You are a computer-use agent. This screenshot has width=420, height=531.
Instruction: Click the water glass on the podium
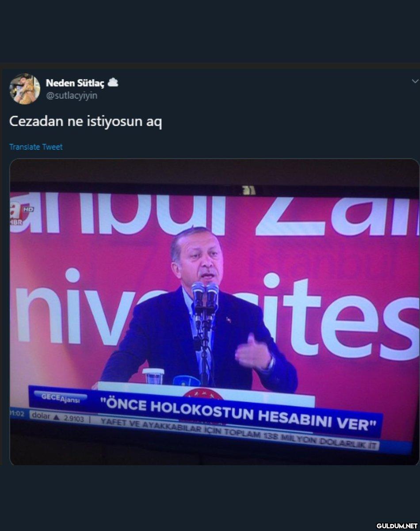coord(153,376)
